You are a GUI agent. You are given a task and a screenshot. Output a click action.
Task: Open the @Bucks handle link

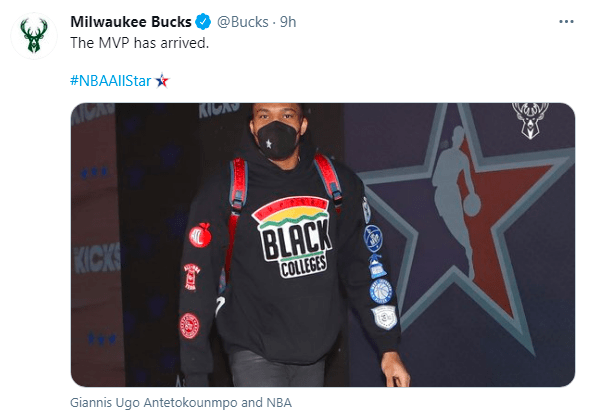pyautogui.click(x=242, y=22)
